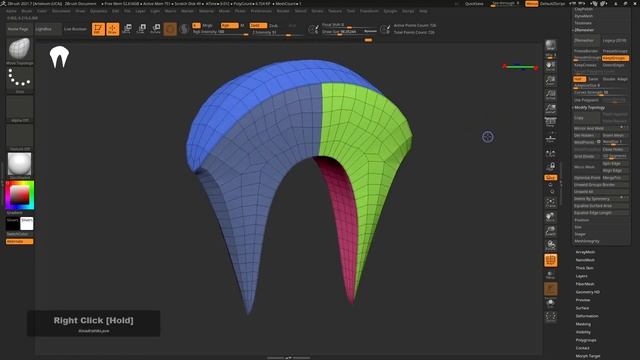Viewport: 640px width, 360px height.
Task: Click the Rotate view icon in right shelf
Action: coord(551,245)
